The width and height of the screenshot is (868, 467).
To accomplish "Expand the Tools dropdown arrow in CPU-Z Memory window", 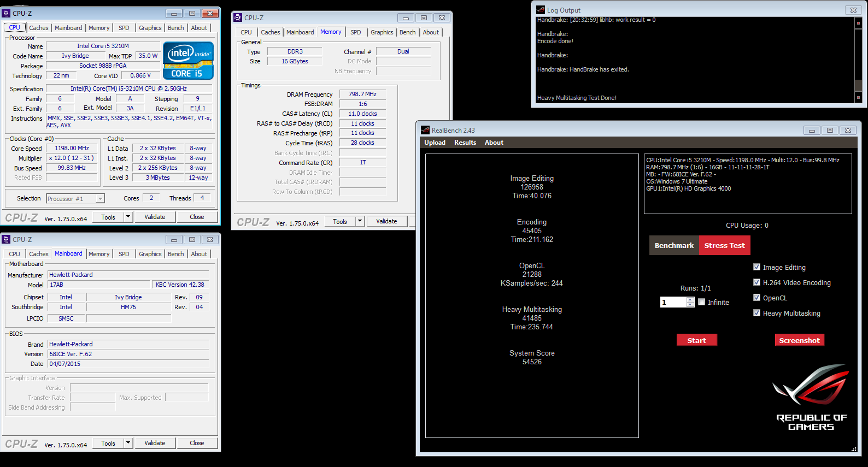I will [x=360, y=221].
